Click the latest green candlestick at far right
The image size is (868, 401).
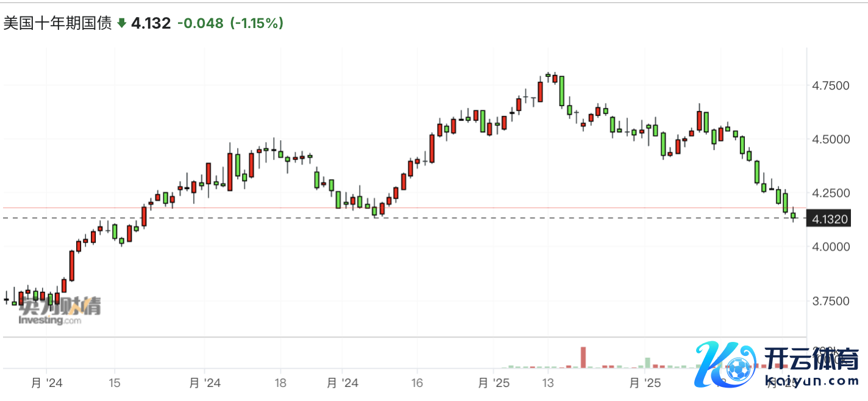point(793,215)
